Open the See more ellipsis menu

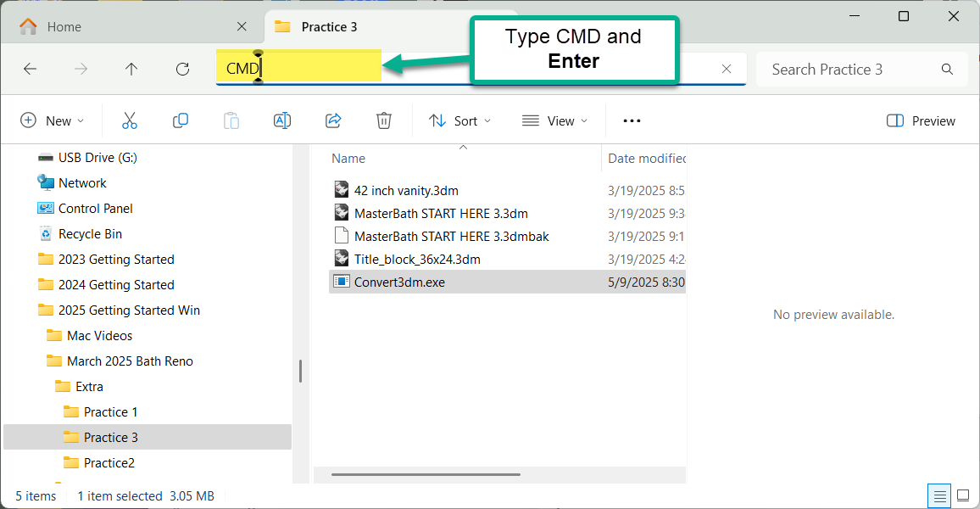tap(632, 120)
